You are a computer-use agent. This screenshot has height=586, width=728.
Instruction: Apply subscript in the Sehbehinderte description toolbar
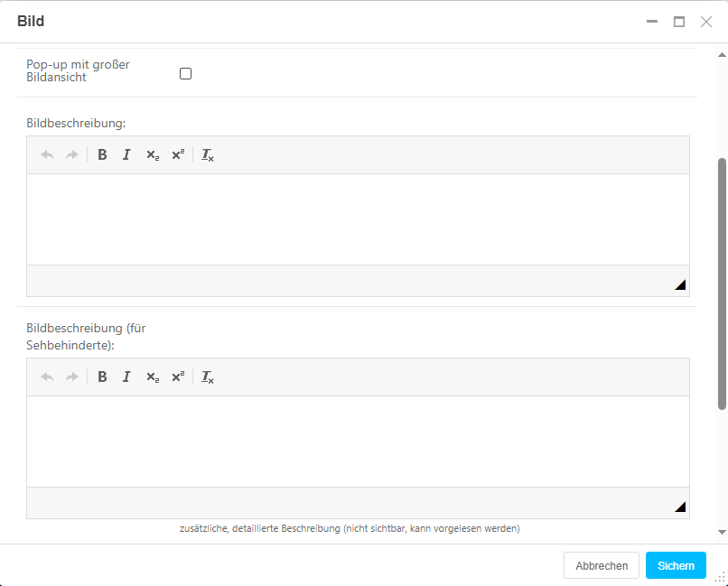[153, 377]
